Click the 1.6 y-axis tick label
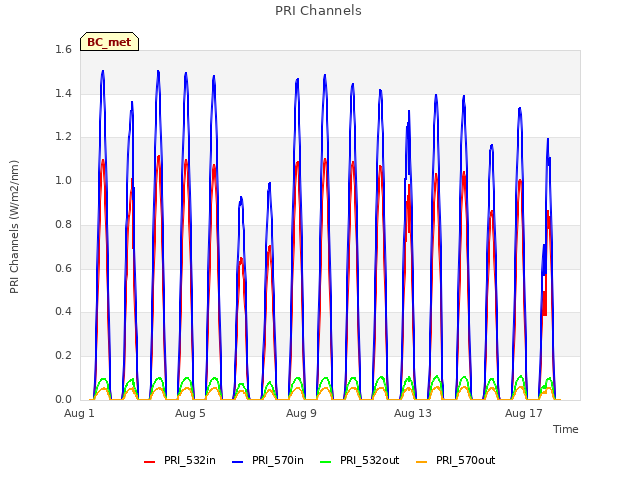This screenshot has height=480, width=640. (x=63, y=49)
